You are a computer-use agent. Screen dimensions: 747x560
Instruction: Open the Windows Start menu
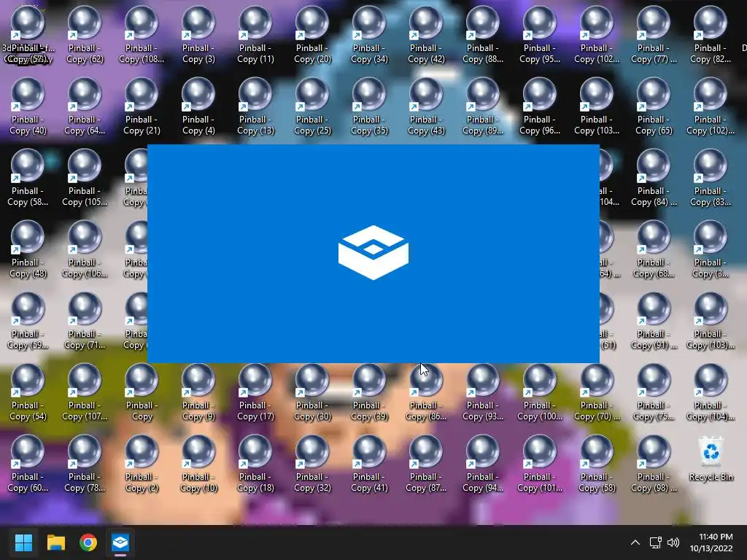[23, 542]
